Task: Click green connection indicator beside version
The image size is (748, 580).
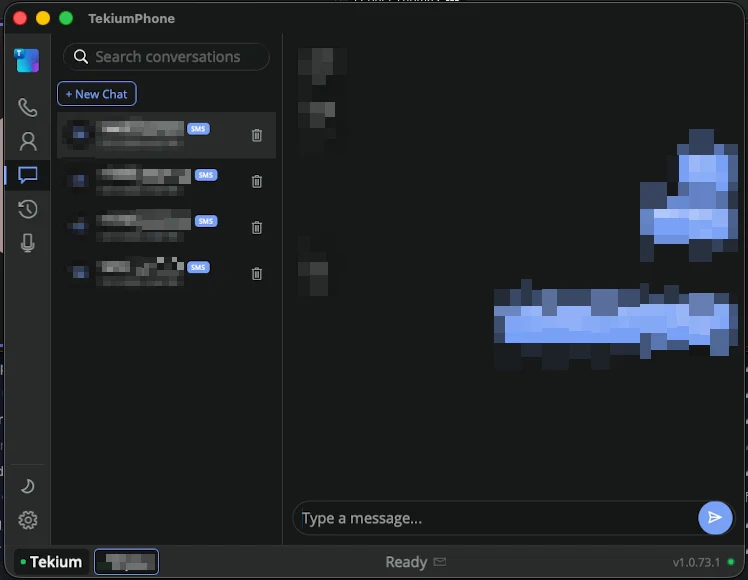Action: pyautogui.click(x=731, y=562)
